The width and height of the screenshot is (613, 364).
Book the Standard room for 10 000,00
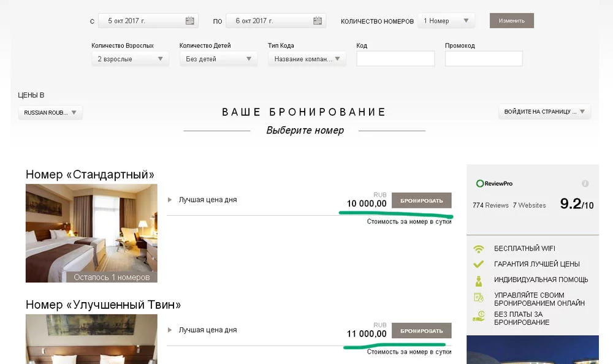[422, 200]
